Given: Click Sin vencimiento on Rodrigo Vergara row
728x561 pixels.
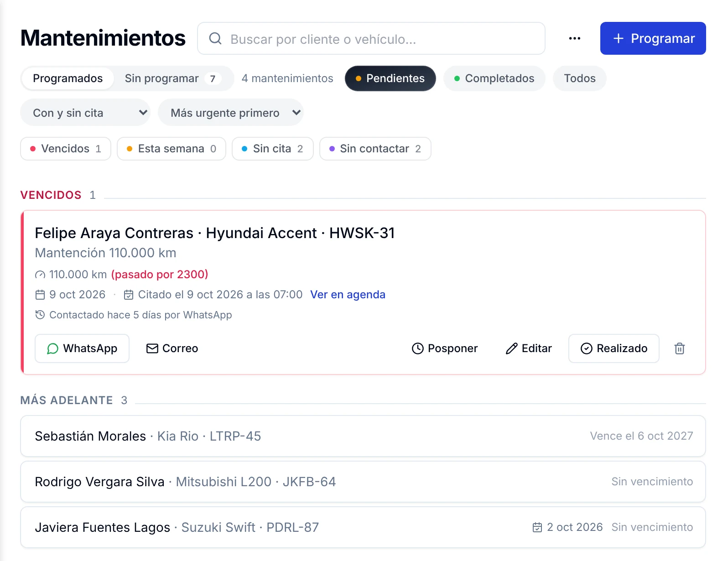Looking at the screenshot, I should (652, 482).
